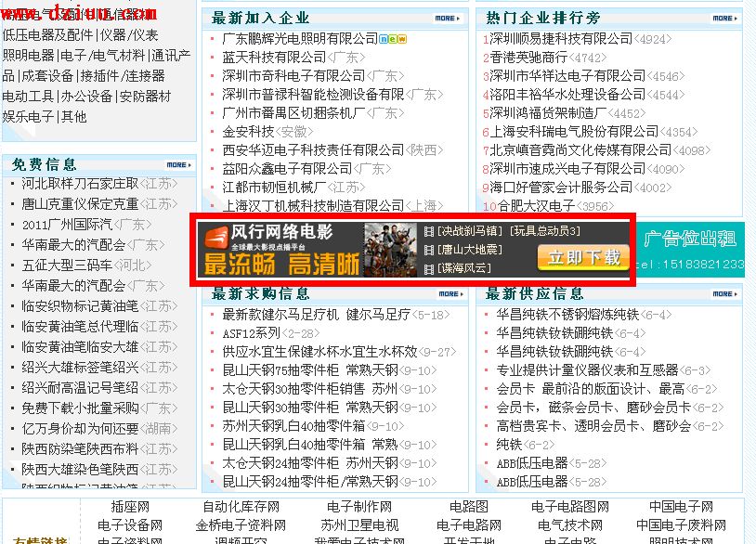Open MORE icon beside 免费信息
756x544 pixels.
click(x=179, y=164)
